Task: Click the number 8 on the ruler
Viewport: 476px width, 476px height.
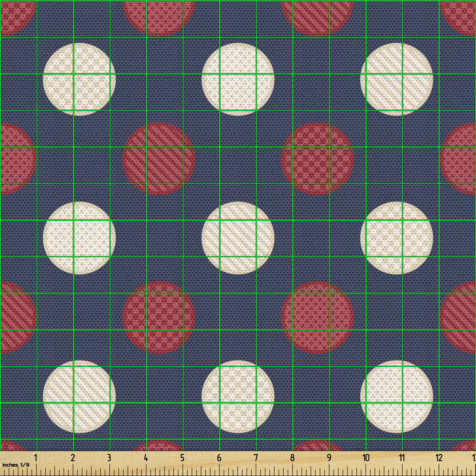Action: (292, 458)
